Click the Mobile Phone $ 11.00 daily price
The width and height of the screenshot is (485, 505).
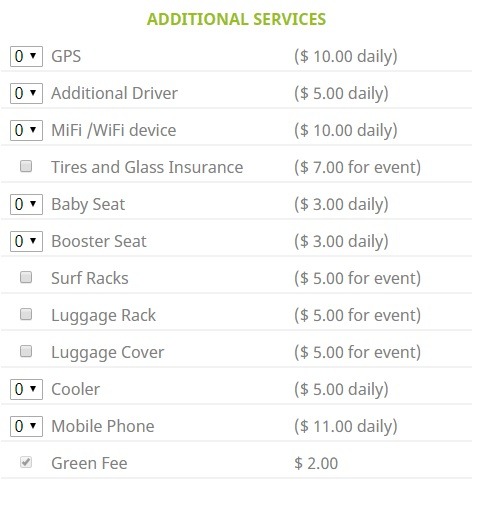click(x=346, y=426)
